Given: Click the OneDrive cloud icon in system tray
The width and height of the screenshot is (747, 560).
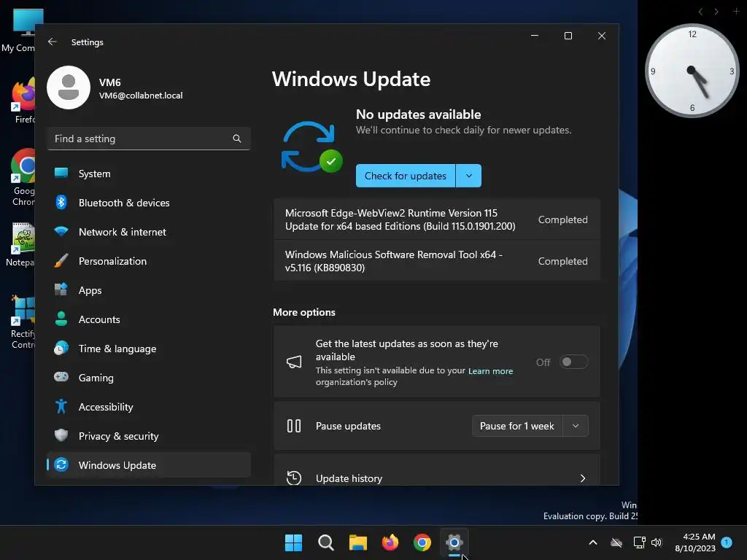Looking at the screenshot, I should (616, 542).
